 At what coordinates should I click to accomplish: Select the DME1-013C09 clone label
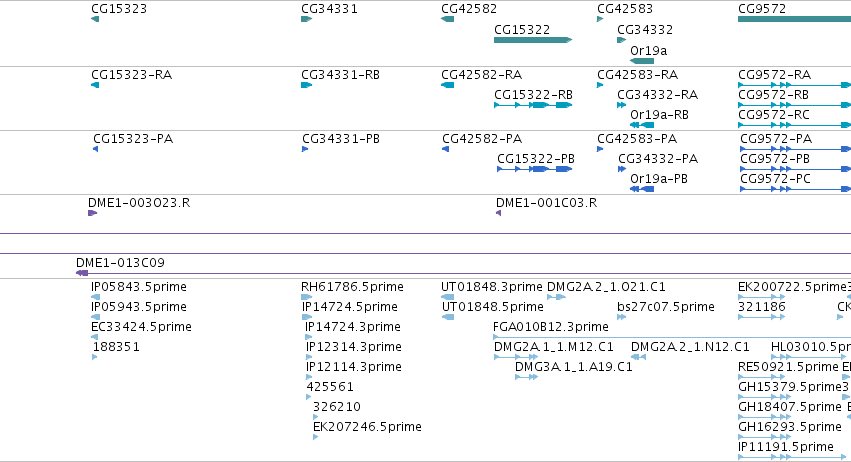(x=120, y=263)
